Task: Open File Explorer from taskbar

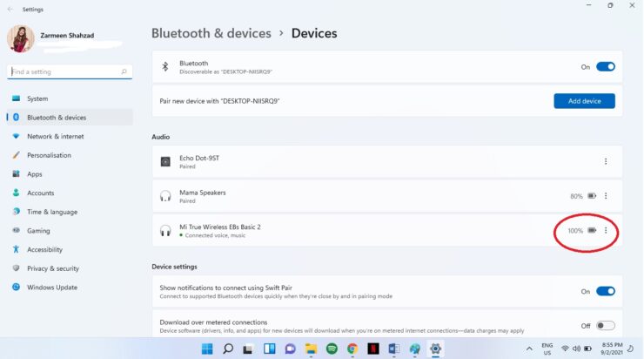Action: click(x=311, y=349)
